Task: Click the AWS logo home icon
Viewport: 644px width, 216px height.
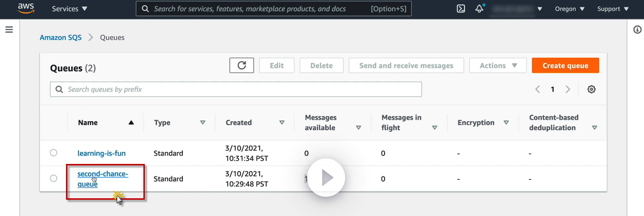Action: point(26,8)
